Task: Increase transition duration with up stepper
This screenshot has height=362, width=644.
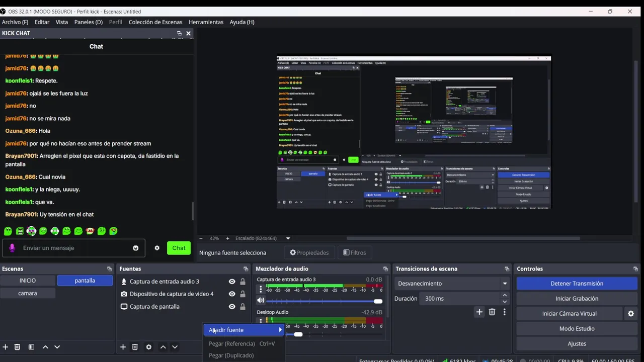Action: 505,296
